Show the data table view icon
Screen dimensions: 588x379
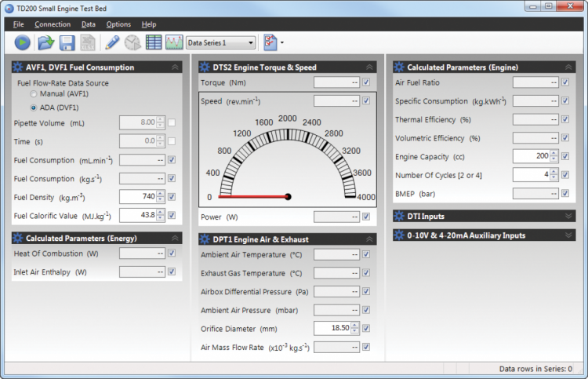coord(154,42)
